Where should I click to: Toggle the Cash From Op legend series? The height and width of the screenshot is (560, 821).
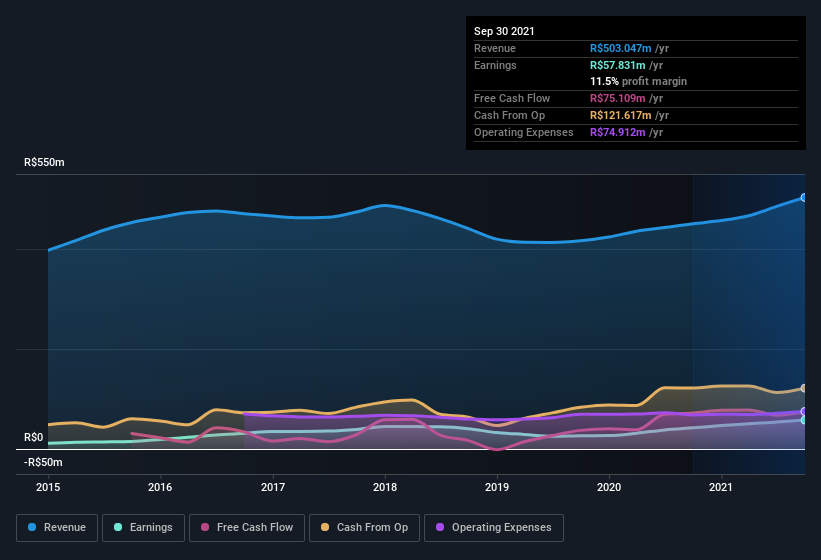pos(364,528)
